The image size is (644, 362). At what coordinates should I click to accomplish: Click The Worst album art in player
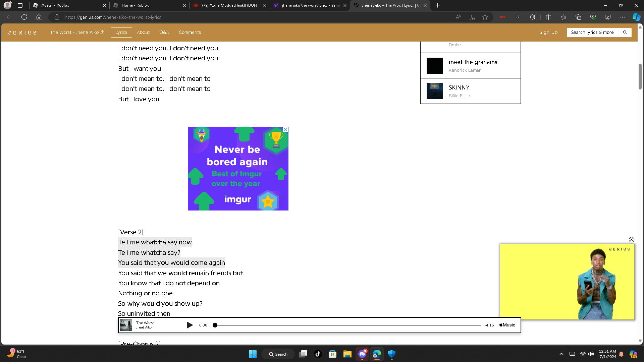coord(126,325)
